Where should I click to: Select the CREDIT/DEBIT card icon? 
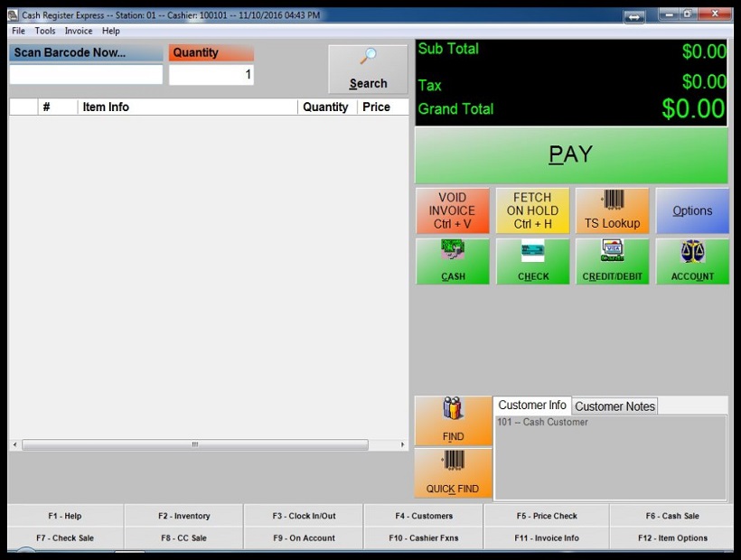(x=613, y=261)
